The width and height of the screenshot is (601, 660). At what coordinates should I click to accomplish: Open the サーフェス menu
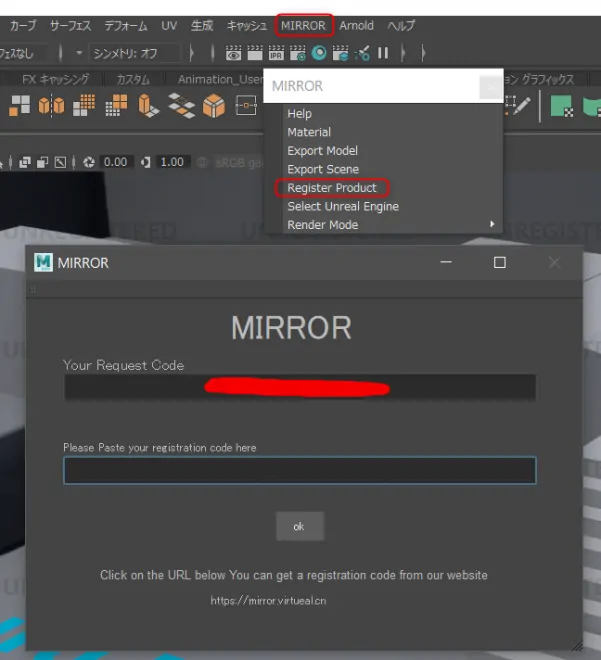pyautogui.click(x=70, y=26)
